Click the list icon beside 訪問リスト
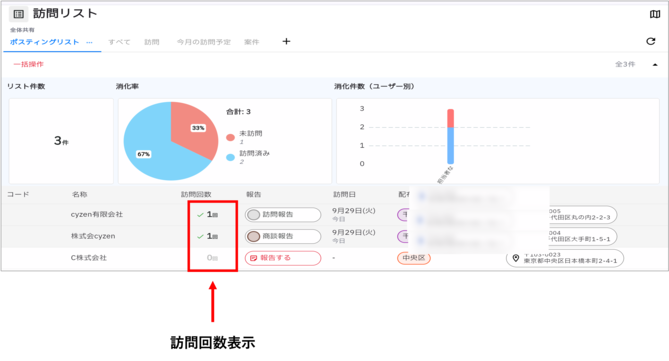669x361 pixels. pyautogui.click(x=18, y=14)
